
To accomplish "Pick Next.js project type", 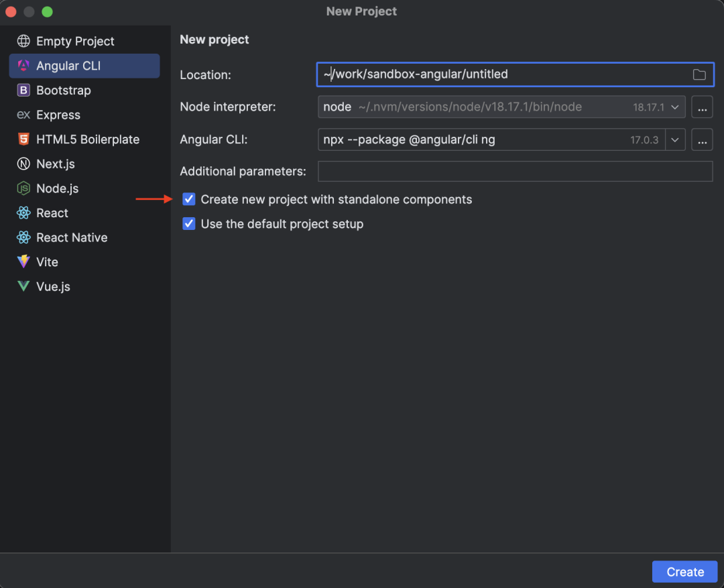I will tap(84, 164).
